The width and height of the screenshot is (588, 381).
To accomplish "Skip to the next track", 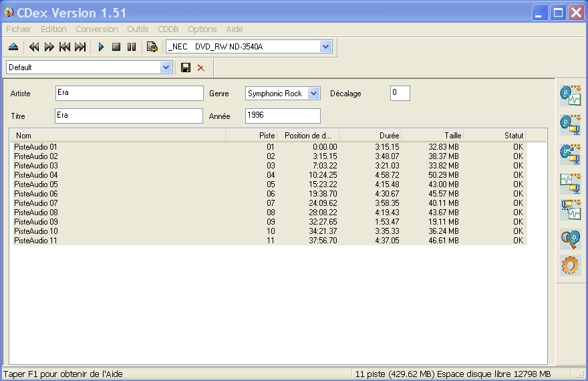I will coord(80,47).
